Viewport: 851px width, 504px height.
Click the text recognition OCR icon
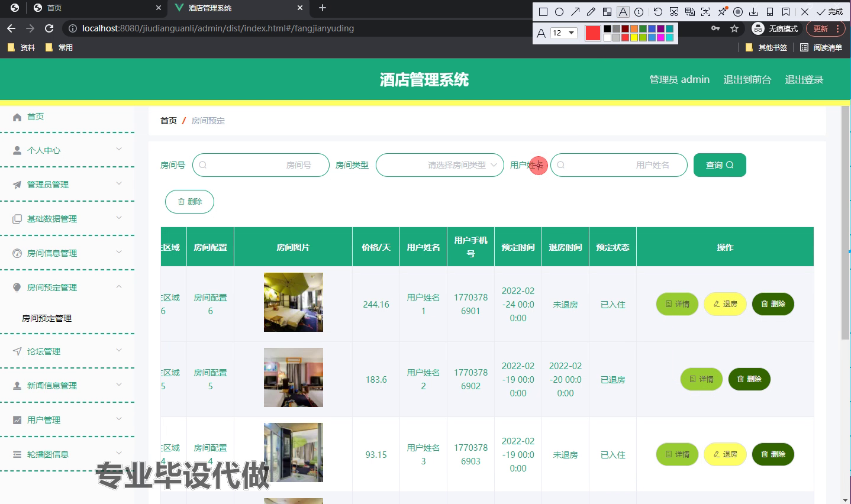(706, 12)
